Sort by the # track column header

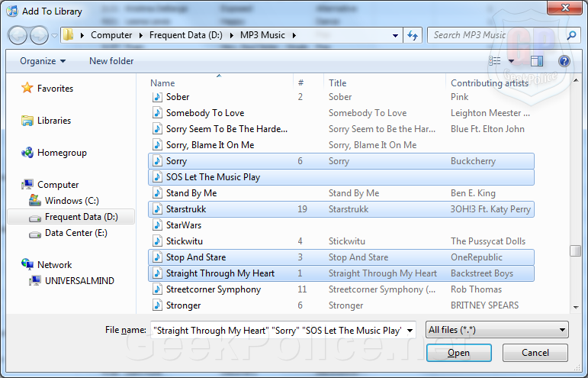300,83
